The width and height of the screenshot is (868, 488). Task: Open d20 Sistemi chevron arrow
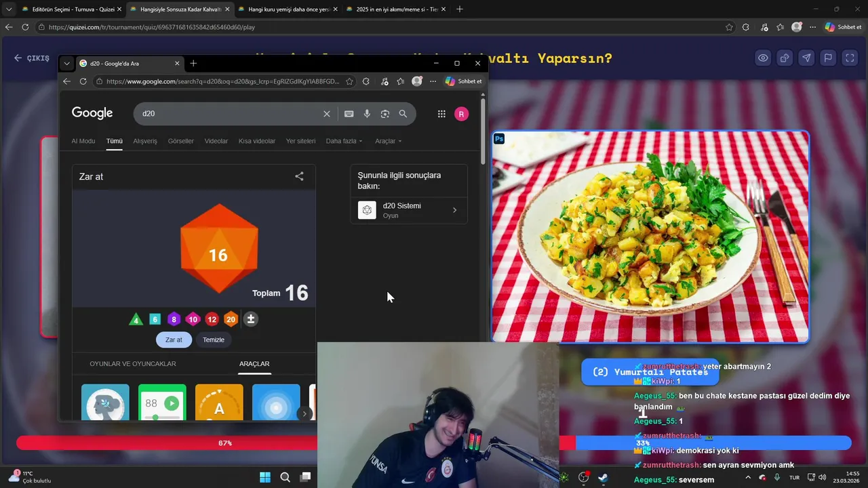pos(454,210)
